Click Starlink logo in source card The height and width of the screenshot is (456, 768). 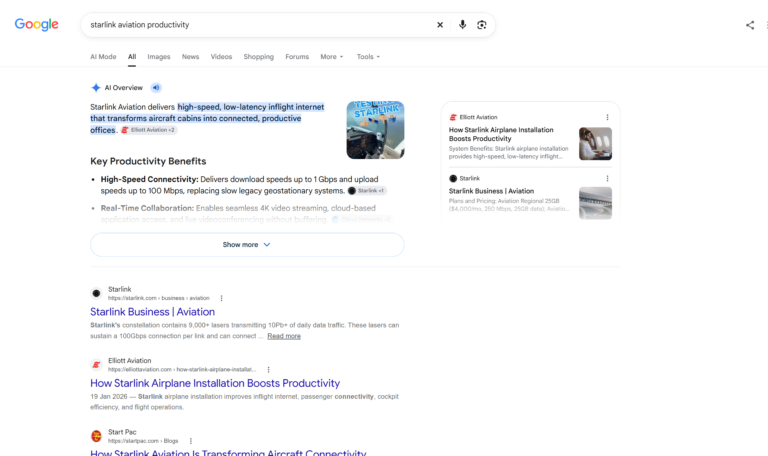453,178
